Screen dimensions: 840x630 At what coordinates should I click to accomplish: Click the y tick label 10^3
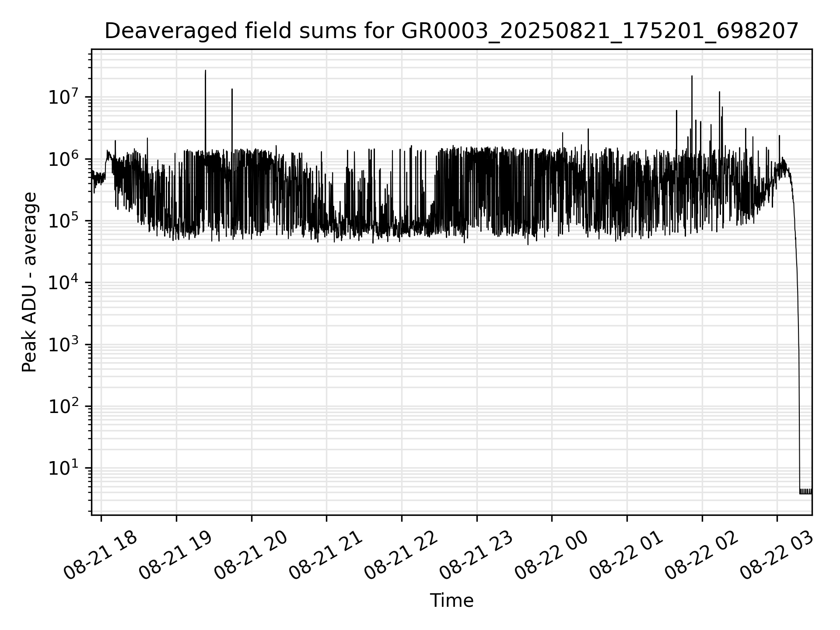(x=63, y=344)
